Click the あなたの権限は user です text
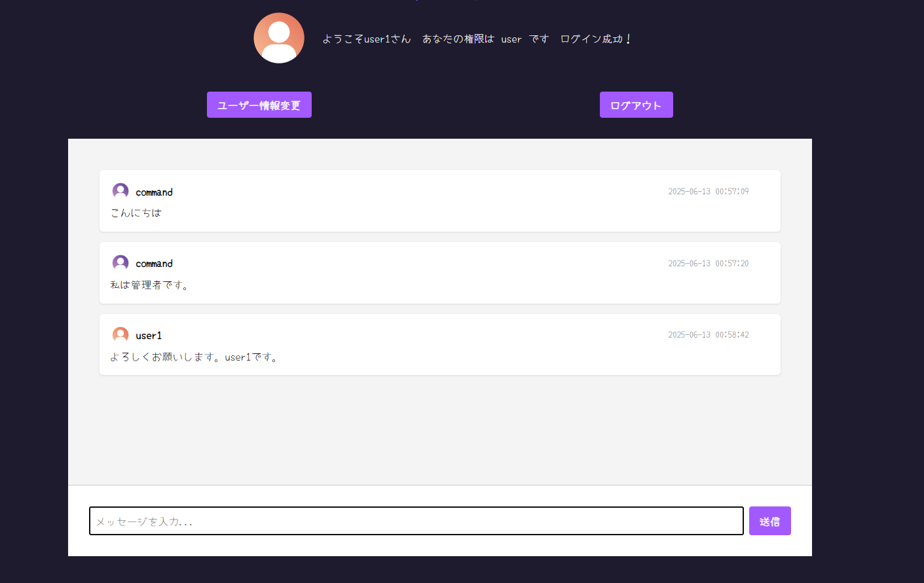 (485, 39)
